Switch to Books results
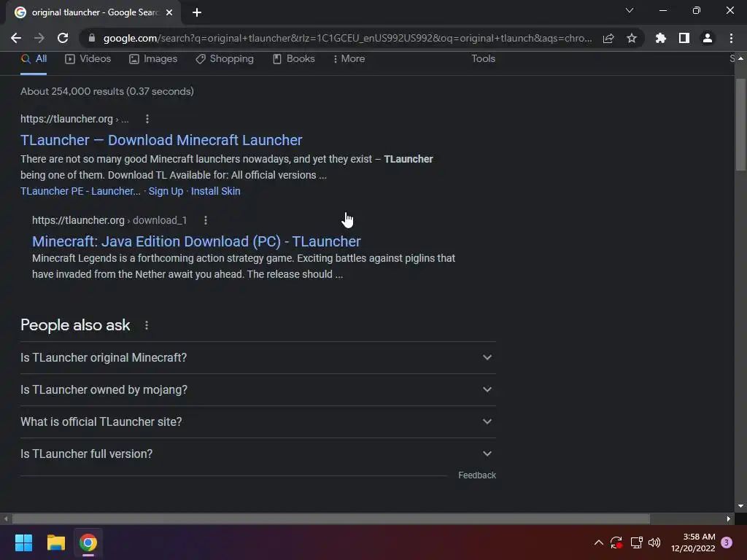Viewport: 747px width, 560px height. (x=293, y=59)
